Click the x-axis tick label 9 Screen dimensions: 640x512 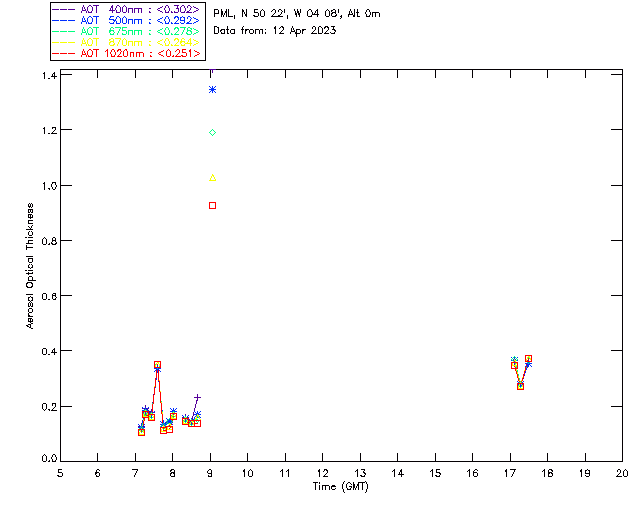[x=210, y=473]
